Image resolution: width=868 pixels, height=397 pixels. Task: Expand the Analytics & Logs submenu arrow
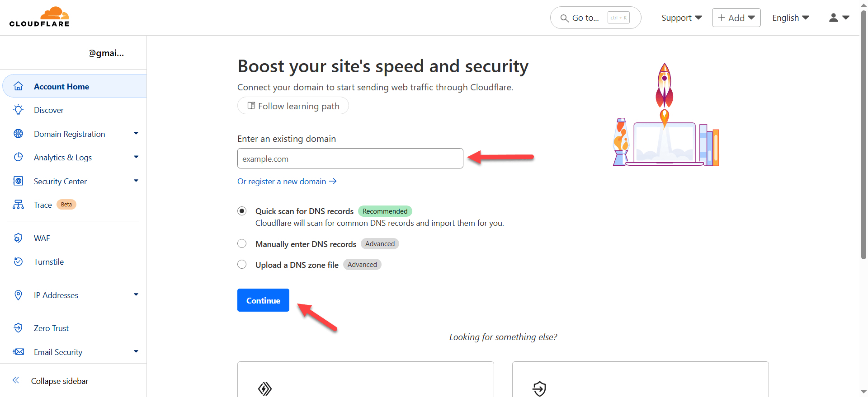coord(136,157)
